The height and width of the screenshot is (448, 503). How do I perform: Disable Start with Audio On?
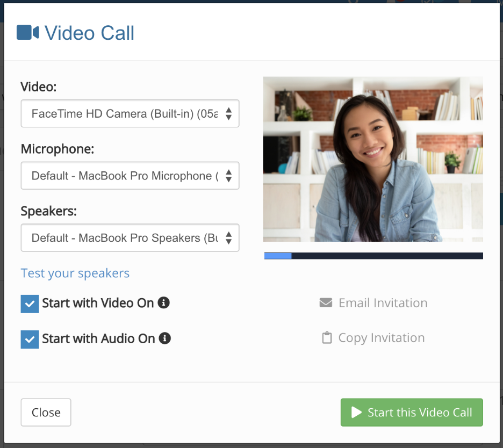[x=30, y=339]
